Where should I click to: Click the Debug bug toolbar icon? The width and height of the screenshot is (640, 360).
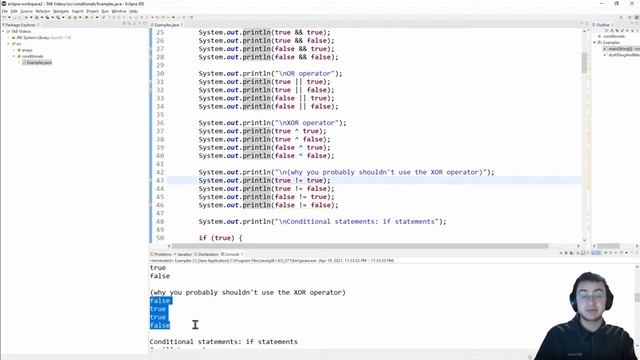[26, 18]
